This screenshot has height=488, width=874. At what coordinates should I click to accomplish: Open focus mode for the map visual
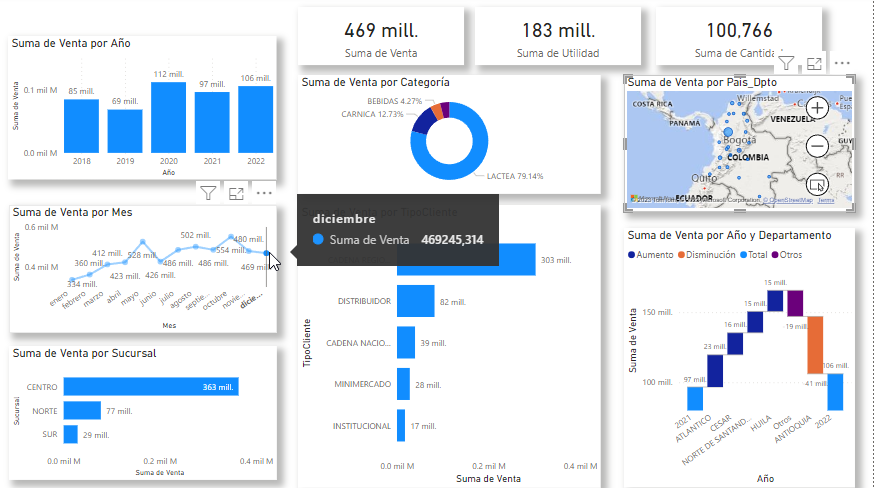click(815, 63)
